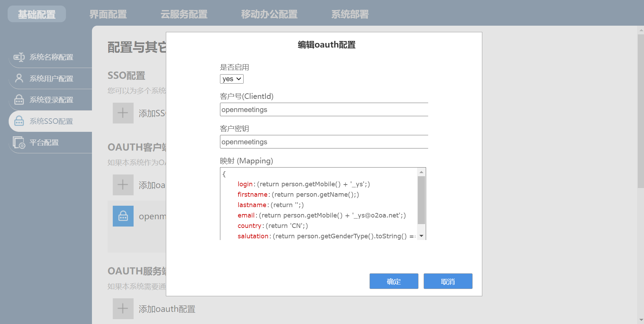Screen dimensions: 644x324
Task: Open the 是否启用 yes dropdown
Action: 231,79
